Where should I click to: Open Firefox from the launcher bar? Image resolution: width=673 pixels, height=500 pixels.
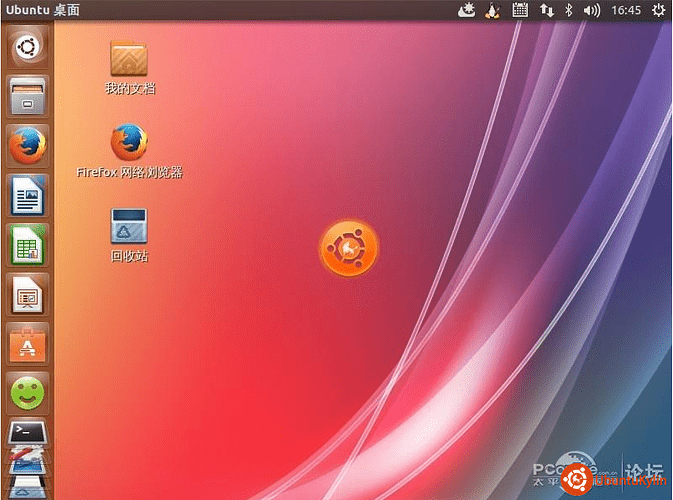pos(27,146)
